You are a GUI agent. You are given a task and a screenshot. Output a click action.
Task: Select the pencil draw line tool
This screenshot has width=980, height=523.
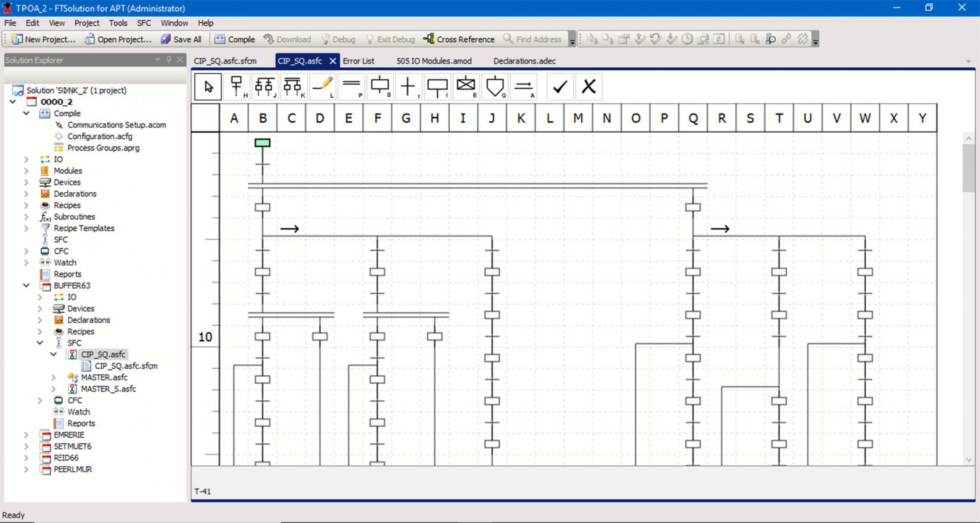323,86
